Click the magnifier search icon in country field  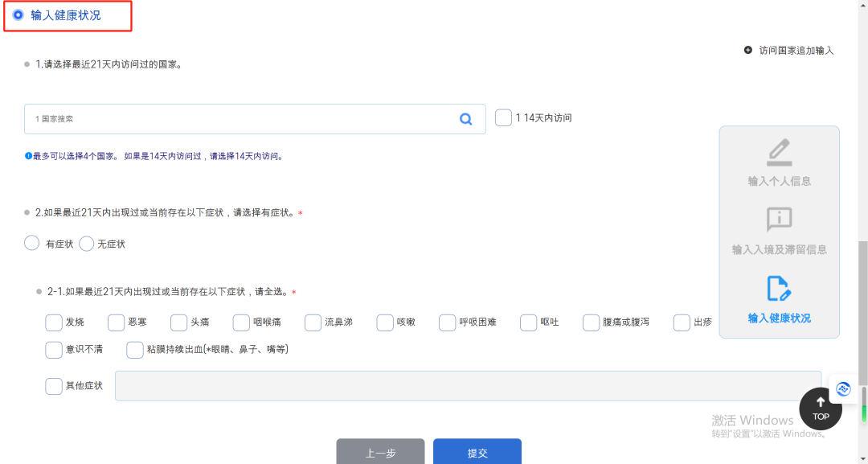[x=465, y=119]
